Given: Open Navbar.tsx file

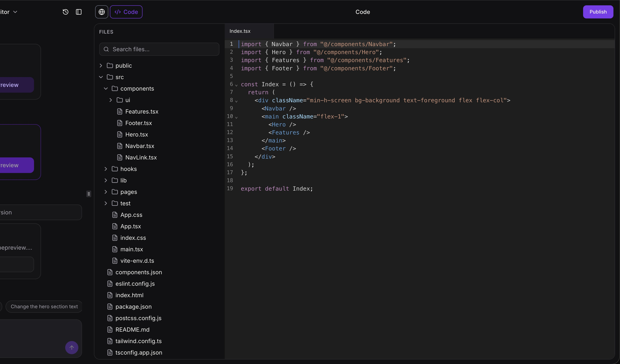Looking at the screenshot, I should 140,146.
